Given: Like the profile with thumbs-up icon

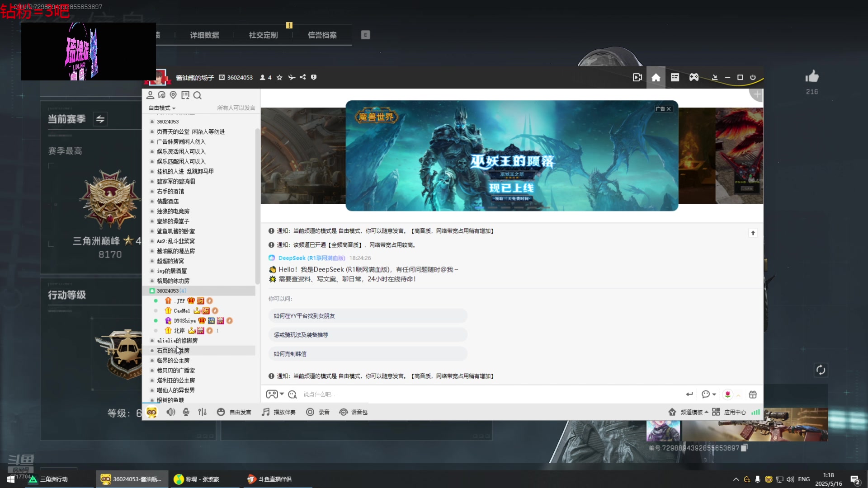Looking at the screenshot, I should click(812, 76).
